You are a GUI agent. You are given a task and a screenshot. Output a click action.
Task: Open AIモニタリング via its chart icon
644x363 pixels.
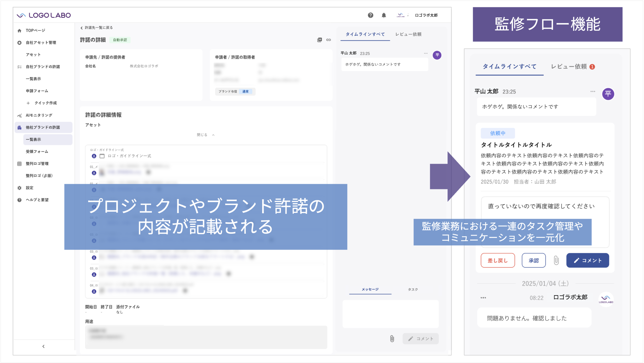19,115
